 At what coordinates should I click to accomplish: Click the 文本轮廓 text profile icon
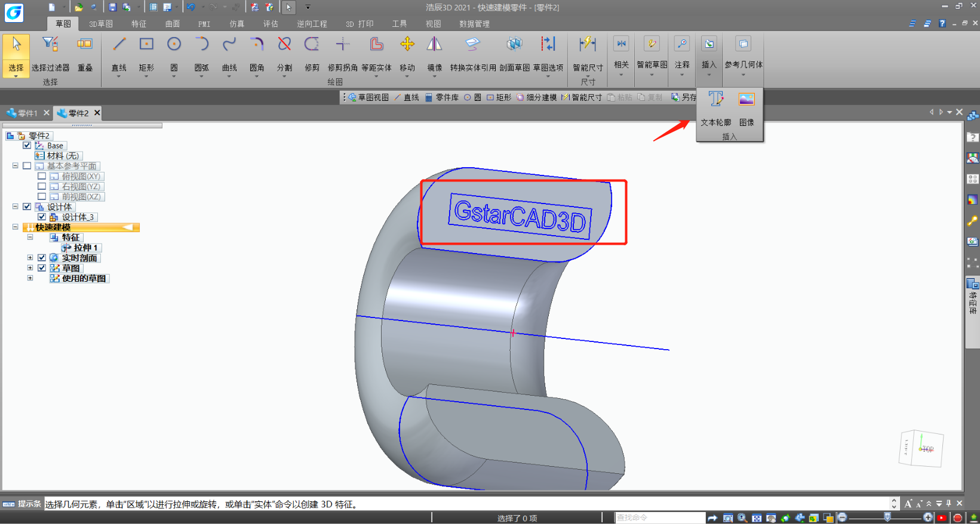point(715,100)
